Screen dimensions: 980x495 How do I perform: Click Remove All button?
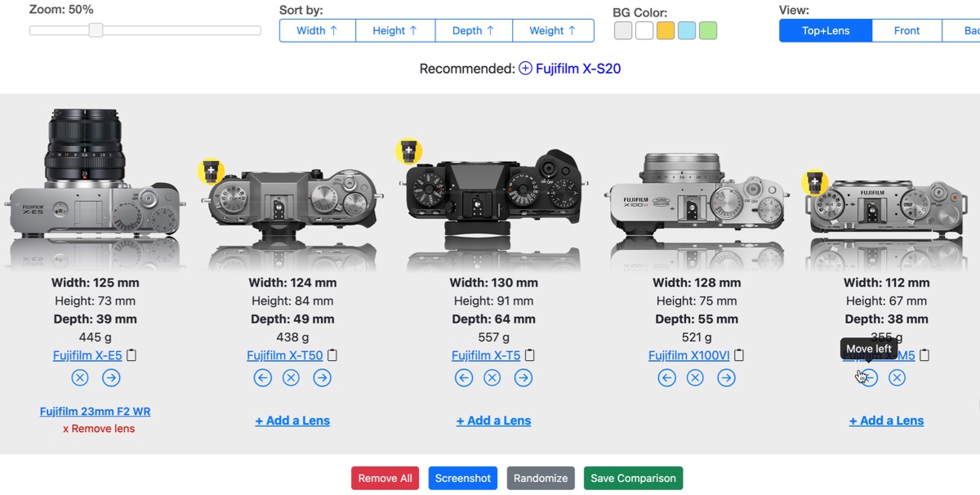click(x=385, y=478)
